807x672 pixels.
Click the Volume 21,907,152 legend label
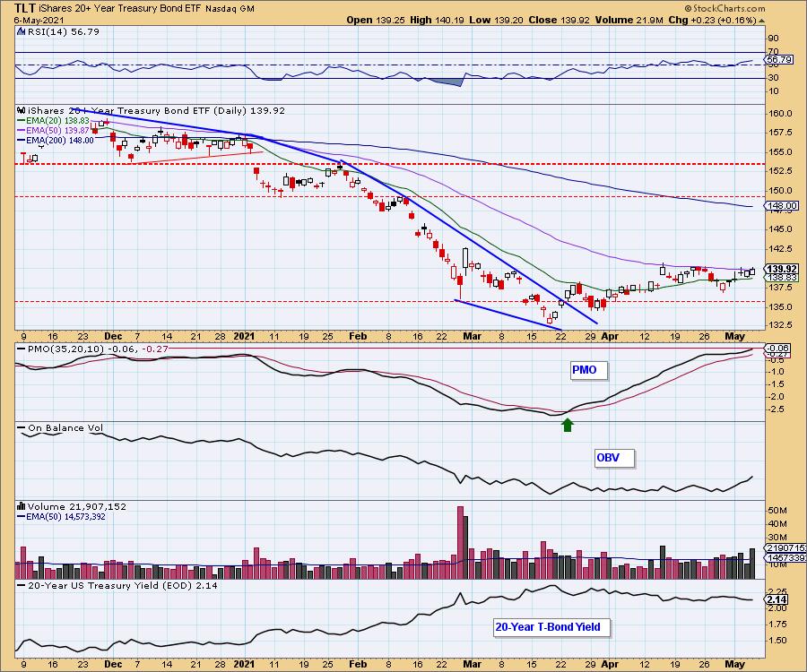pyautogui.click(x=77, y=506)
